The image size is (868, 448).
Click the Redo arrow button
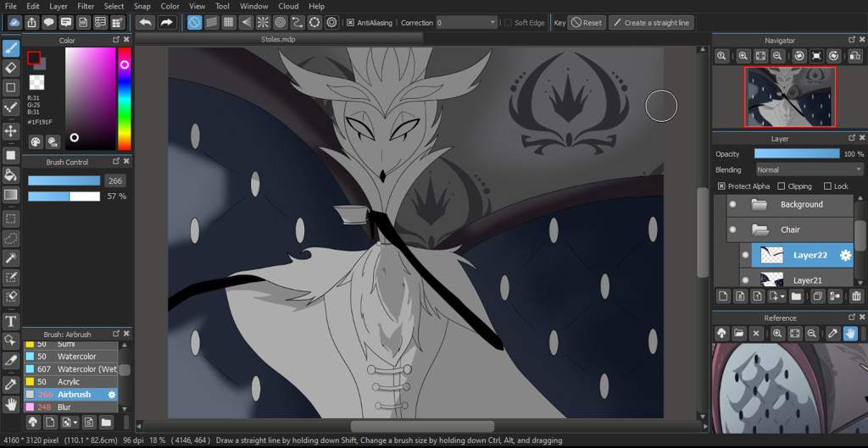pos(167,23)
